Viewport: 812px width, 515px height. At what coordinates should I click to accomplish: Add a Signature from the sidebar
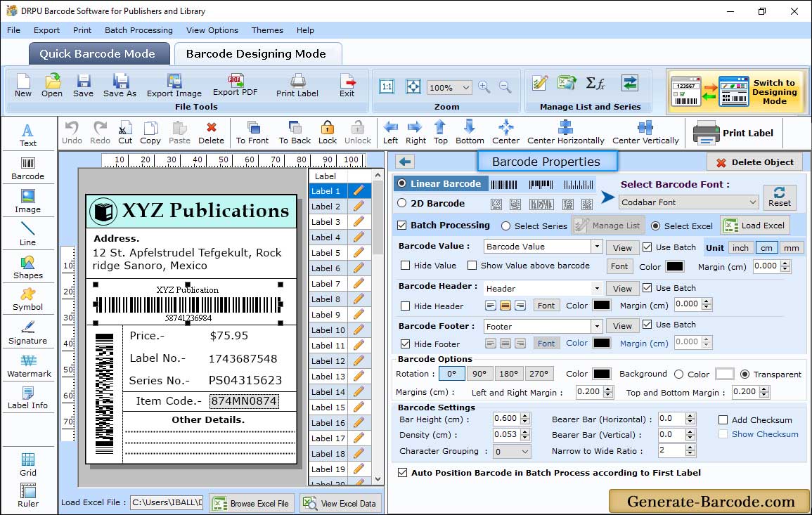(x=28, y=333)
